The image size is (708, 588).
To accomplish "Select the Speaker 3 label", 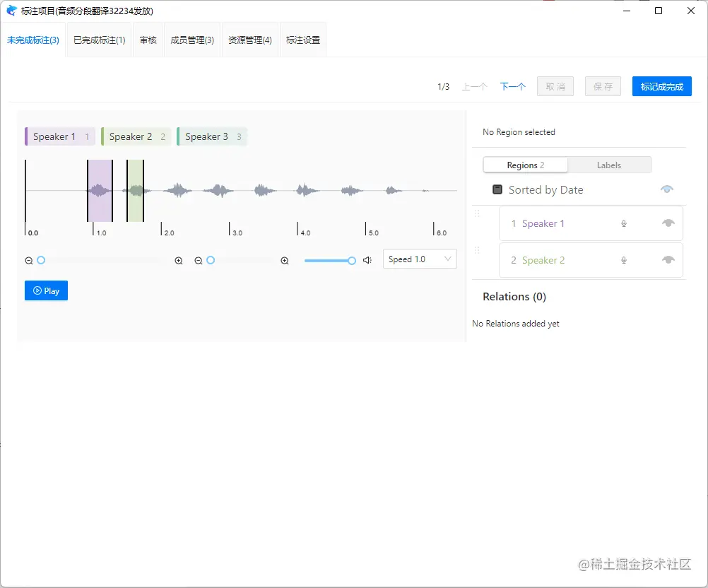I will [x=212, y=136].
